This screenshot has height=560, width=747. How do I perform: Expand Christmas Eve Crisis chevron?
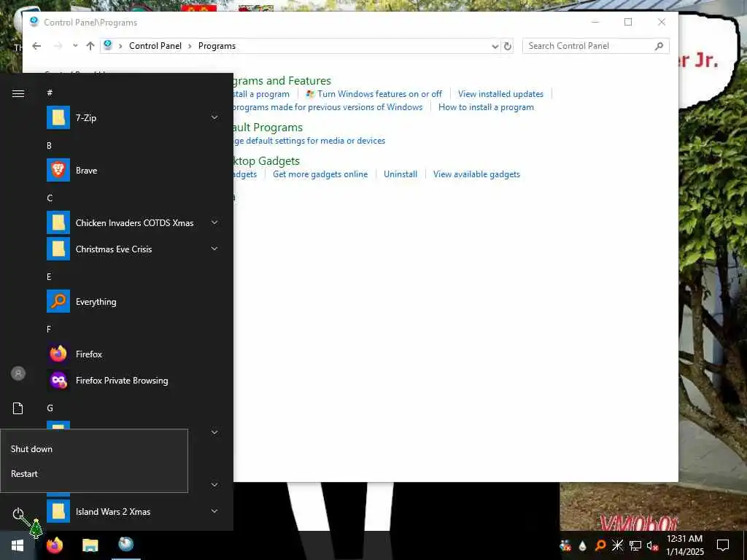[214, 249]
